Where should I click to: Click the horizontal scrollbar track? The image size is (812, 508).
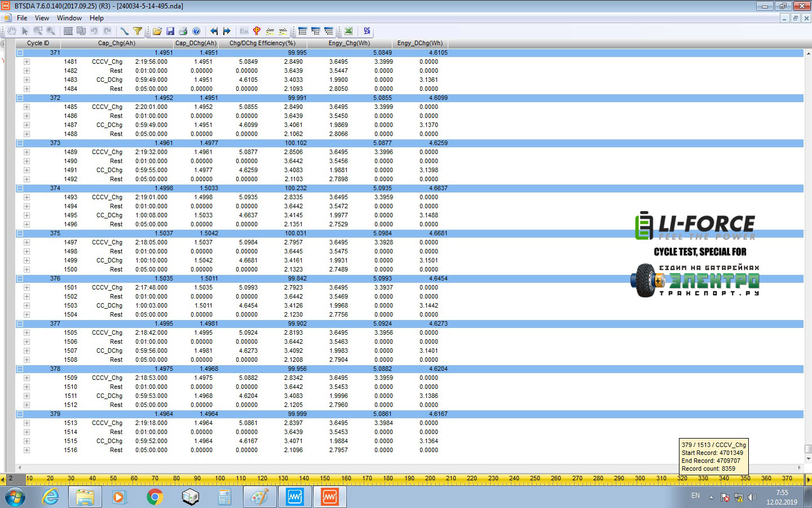(x=410, y=467)
